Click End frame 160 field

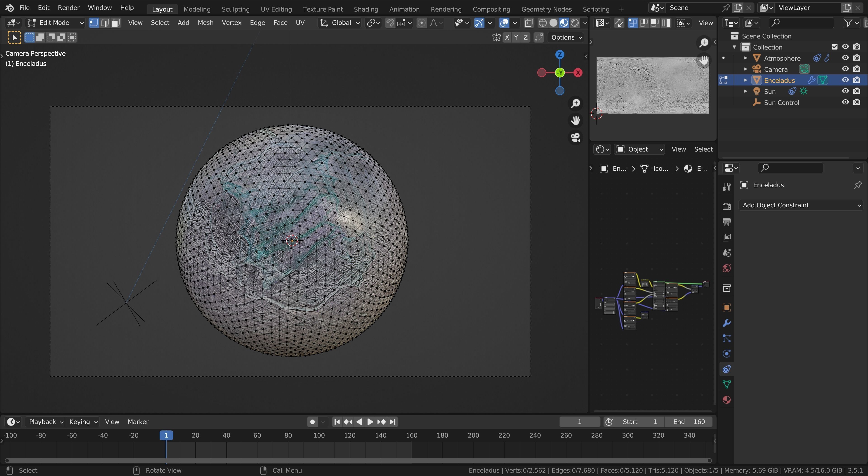tap(688, 422)
